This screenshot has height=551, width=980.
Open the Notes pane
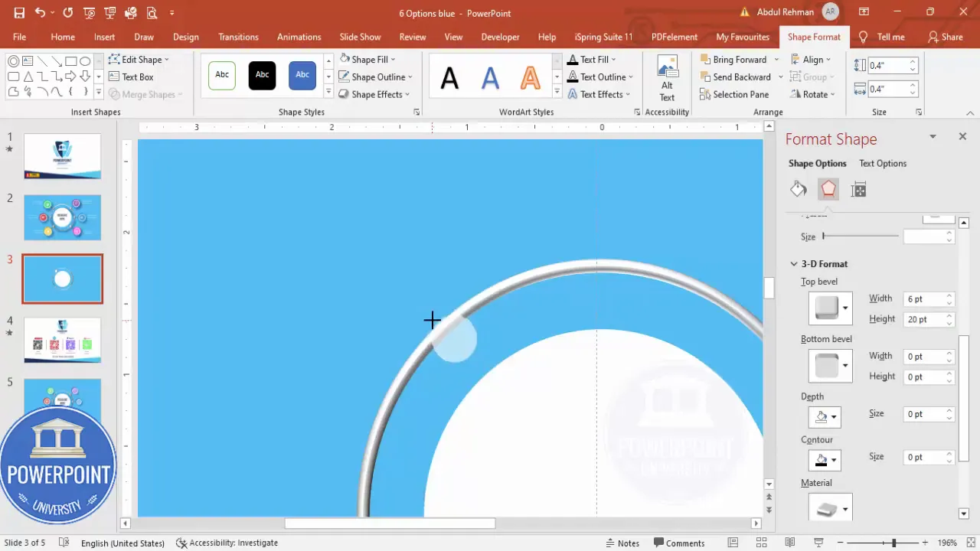(621, 543)
